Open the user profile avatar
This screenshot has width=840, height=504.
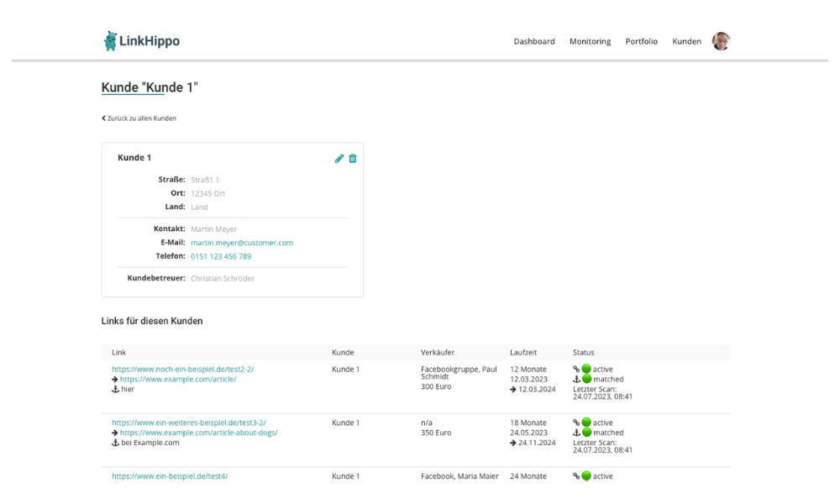721,41
